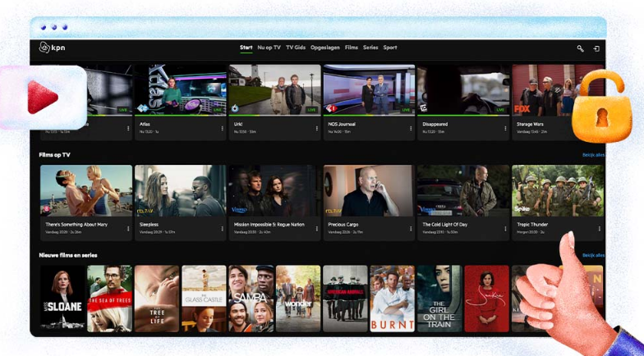
Task: Open the Films tab
Action: [x=352, y=48]
